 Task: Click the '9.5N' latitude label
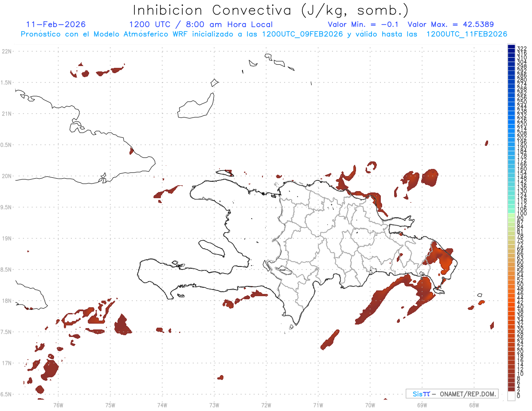point(7,207)
